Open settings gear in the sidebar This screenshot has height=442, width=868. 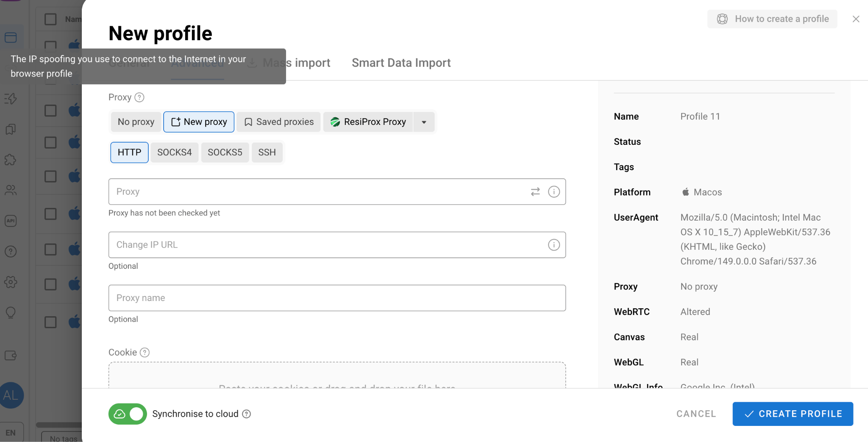pyautogui.click(x=11, y=282)
